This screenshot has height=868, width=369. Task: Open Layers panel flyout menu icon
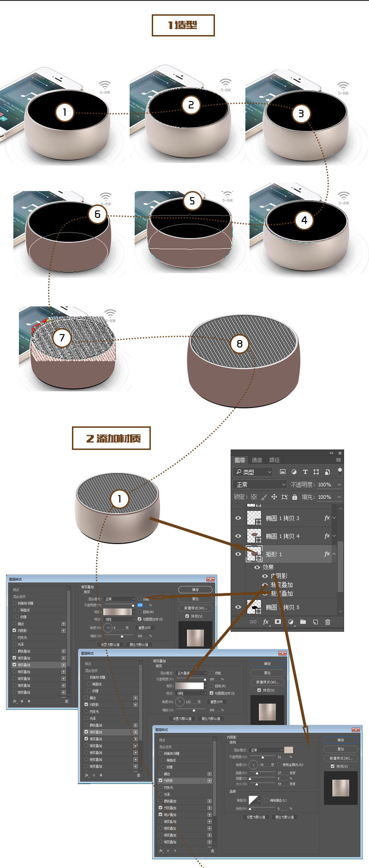(x=339, y=460)
